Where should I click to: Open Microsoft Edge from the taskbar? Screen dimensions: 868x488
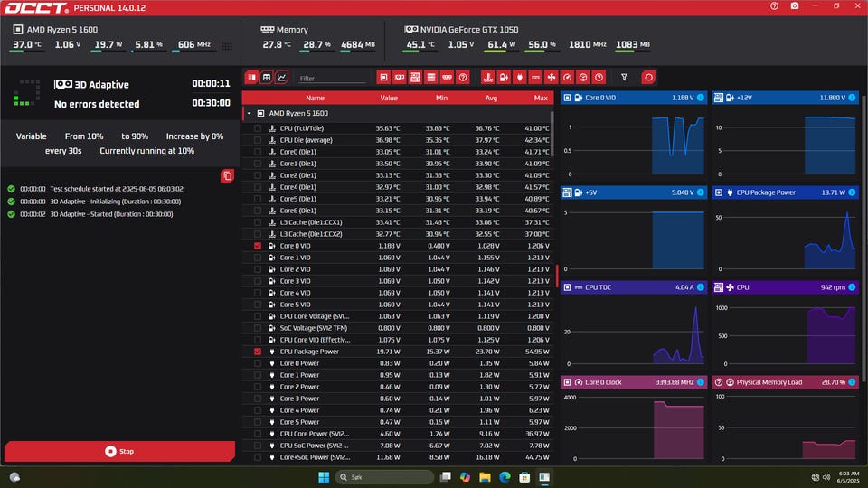[x=505, y=477]
